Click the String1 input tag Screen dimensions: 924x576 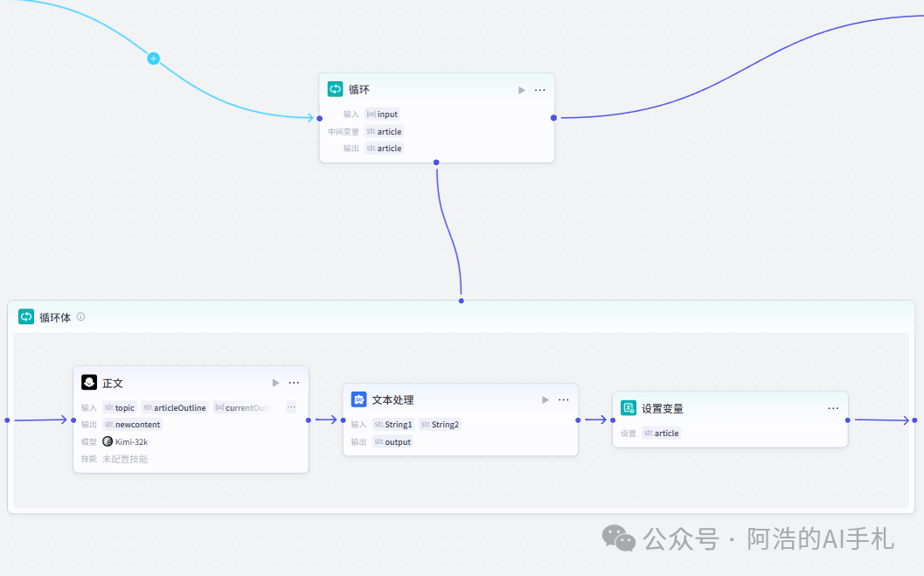[393, 425]
